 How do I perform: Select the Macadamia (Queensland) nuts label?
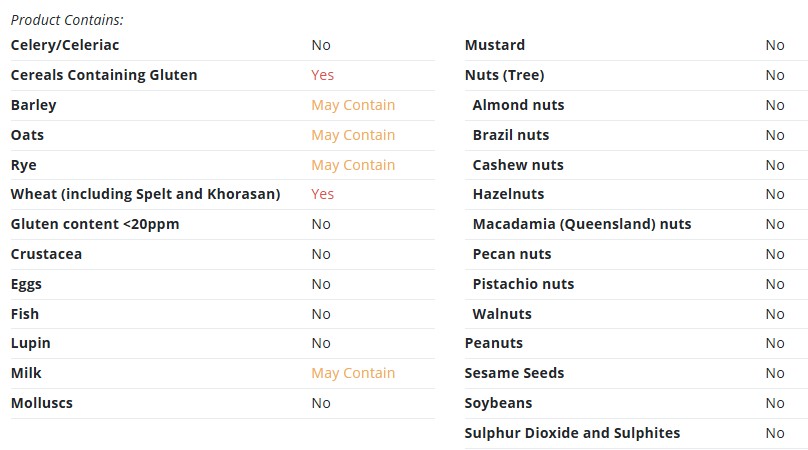pos(582,224)
